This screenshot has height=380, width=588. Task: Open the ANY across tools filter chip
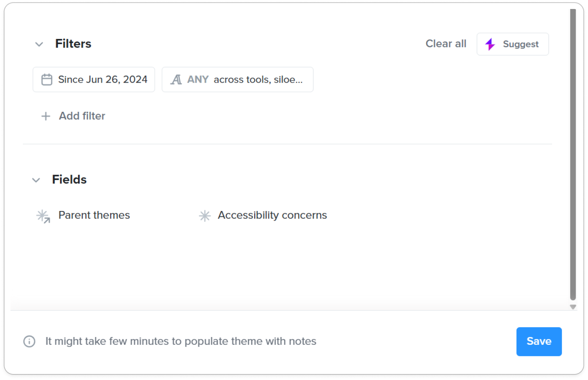click(237, 79)
